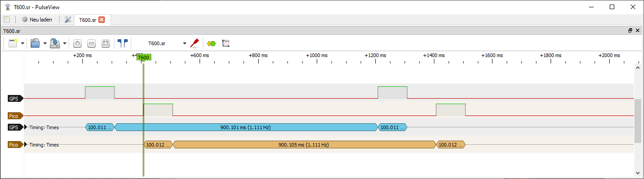The height and width of the screenshot is (179, 644).
Task: Maximize the PulseView window
Action: pos(612,7)
